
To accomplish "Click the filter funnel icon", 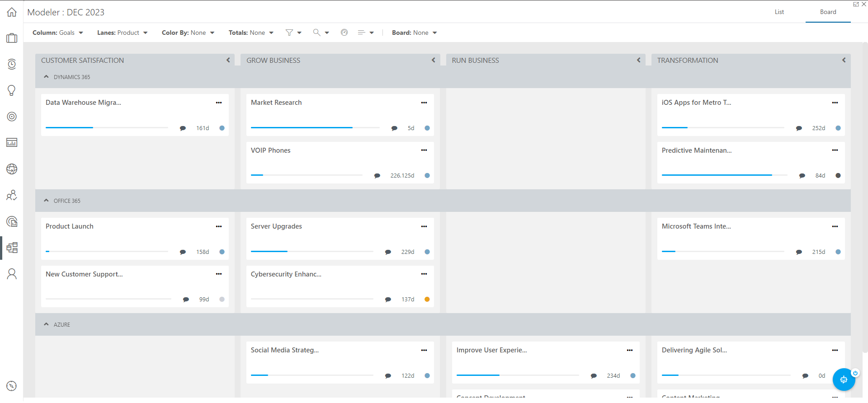I will pyautogui.click(x=289, y=33).
